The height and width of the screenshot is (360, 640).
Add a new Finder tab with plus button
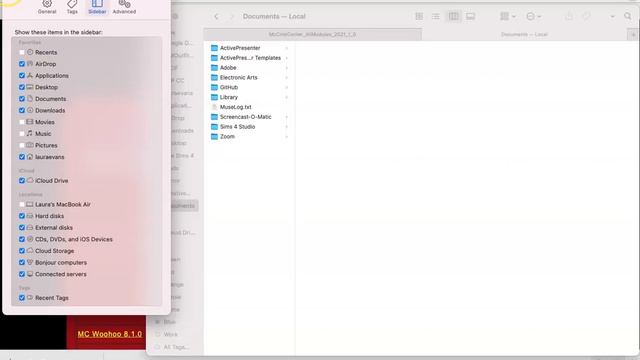[633, 35]
